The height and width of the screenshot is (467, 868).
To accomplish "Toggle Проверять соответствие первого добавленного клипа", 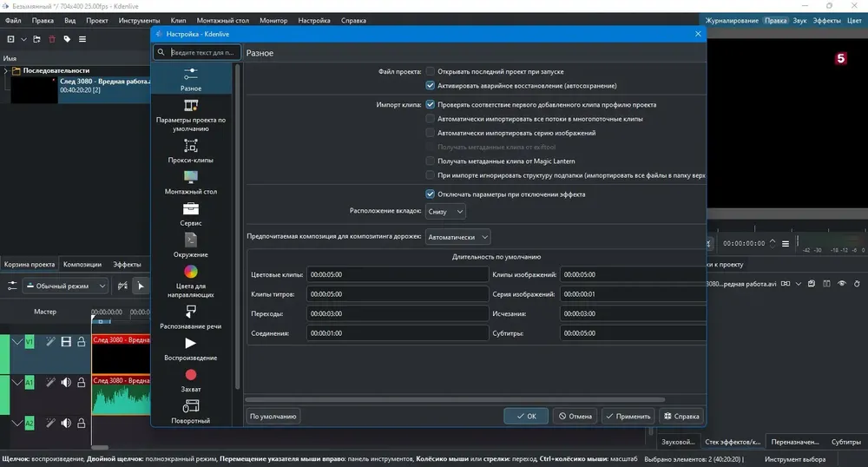I will 431,104.
